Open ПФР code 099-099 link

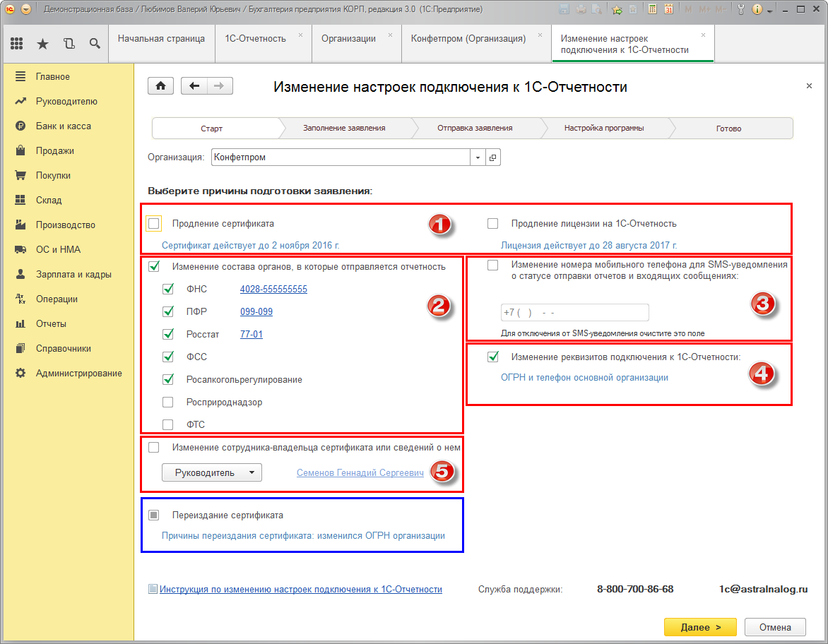click(256, 311)
